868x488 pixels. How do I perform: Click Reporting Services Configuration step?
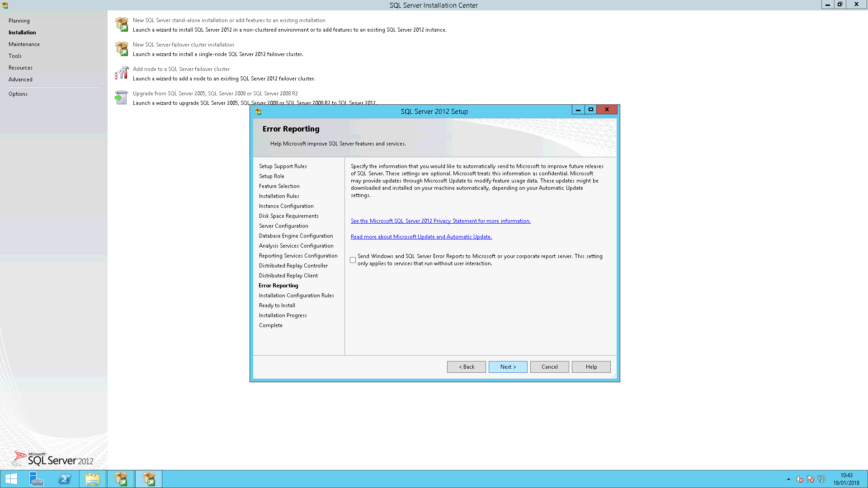tap(298, 256)
